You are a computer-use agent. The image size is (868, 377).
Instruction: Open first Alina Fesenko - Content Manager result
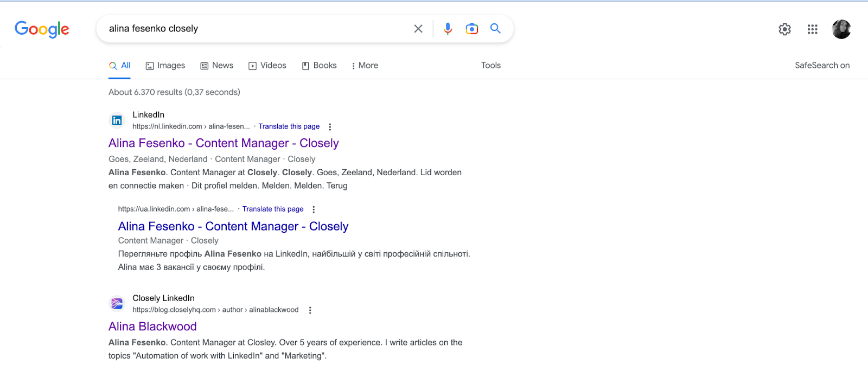point(224,143)
